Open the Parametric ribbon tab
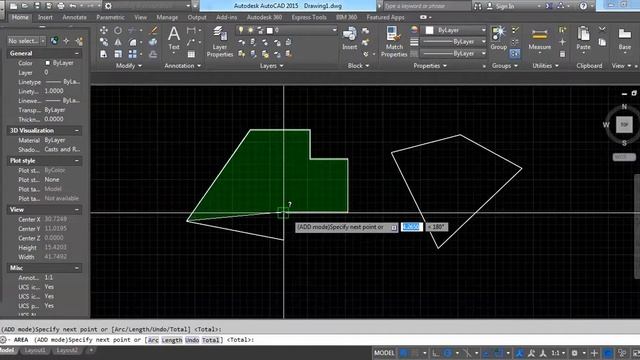The height and width of the screenshot is (360, 640). (110, 18)
